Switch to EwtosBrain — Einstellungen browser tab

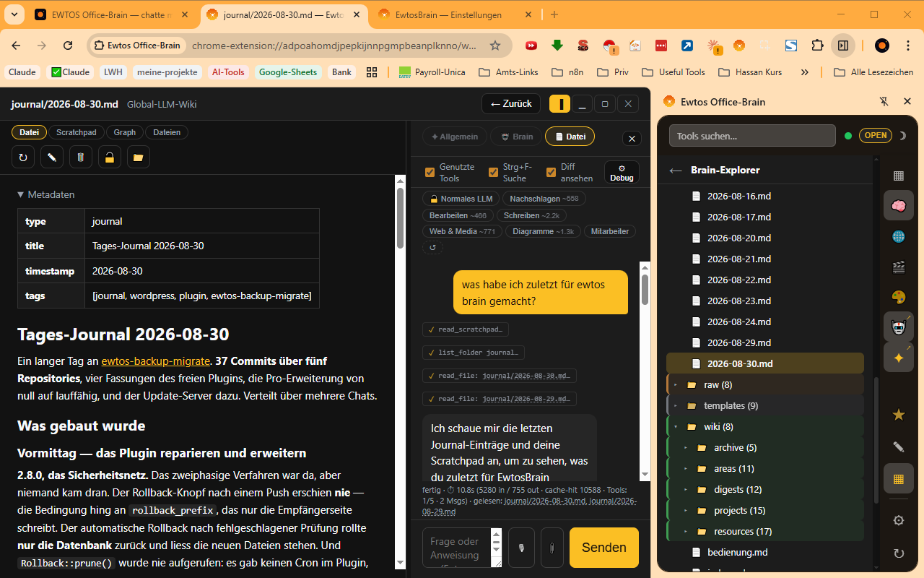(455, 14)
